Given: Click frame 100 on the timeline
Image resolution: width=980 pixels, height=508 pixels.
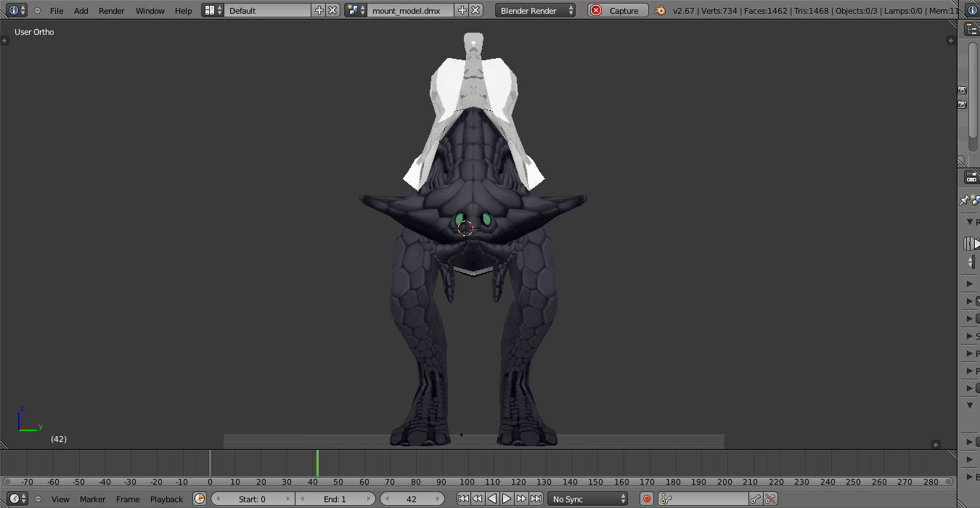Looking at the screenshot, I should click(467, 481).
